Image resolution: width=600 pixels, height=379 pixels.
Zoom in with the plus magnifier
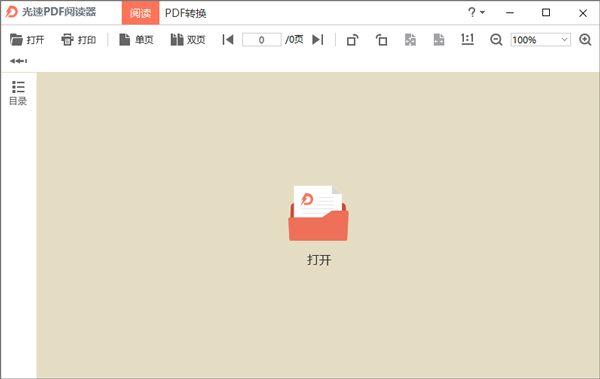coord(585,39)
